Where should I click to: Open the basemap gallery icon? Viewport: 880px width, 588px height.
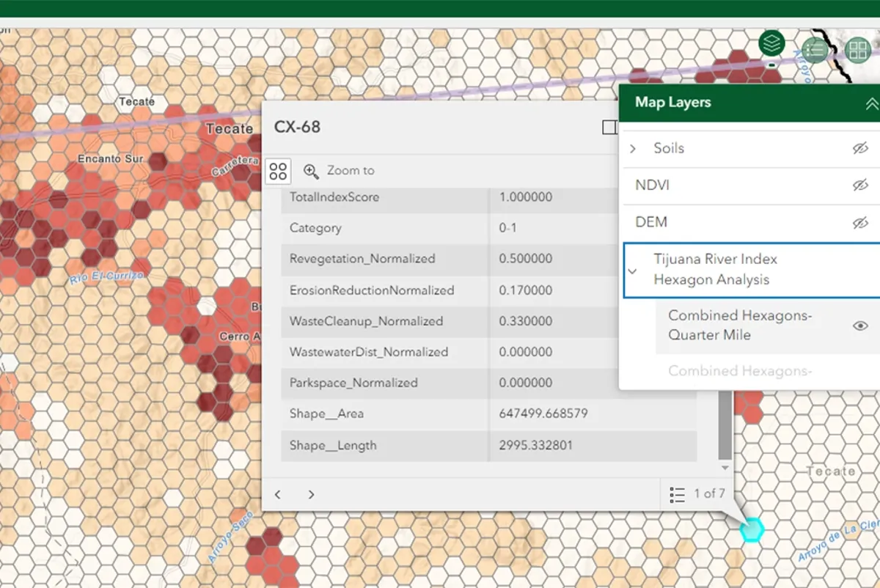857,50
